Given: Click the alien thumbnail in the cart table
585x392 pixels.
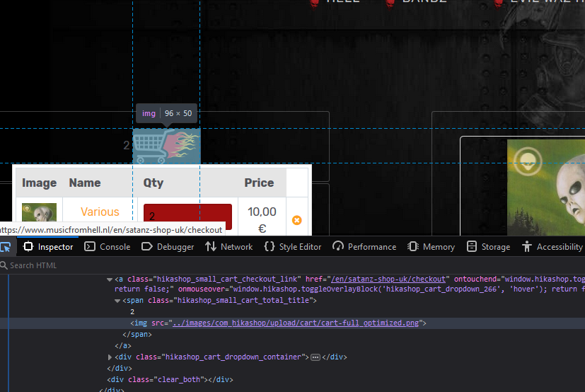Looking at the screenshot, I should (x=39, y=213).
